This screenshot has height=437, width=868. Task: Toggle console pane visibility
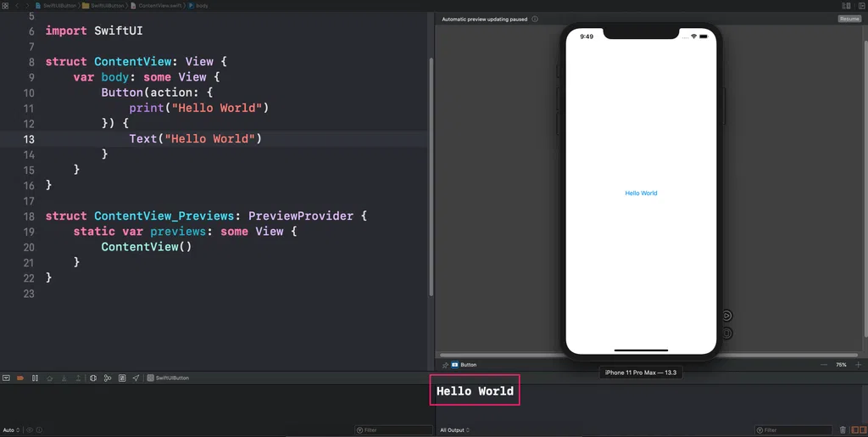pyautogui.click(x=862, y=430)
